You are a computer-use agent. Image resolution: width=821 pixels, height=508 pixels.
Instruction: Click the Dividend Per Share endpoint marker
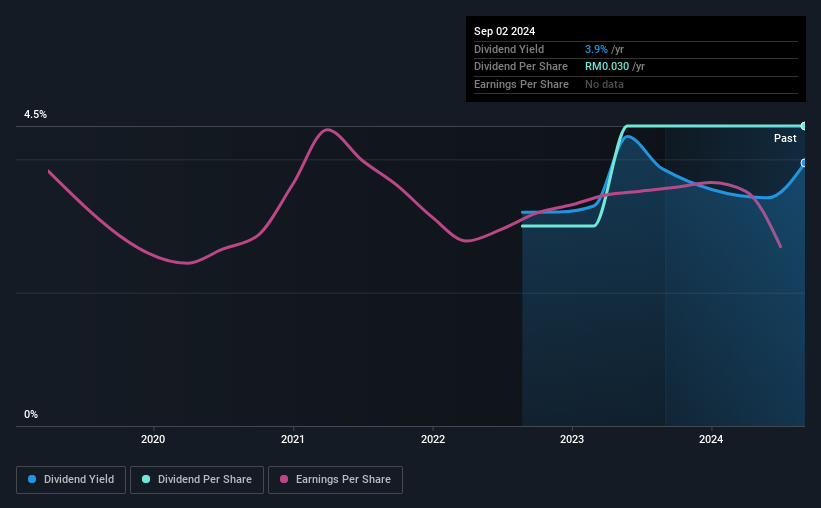803,126
